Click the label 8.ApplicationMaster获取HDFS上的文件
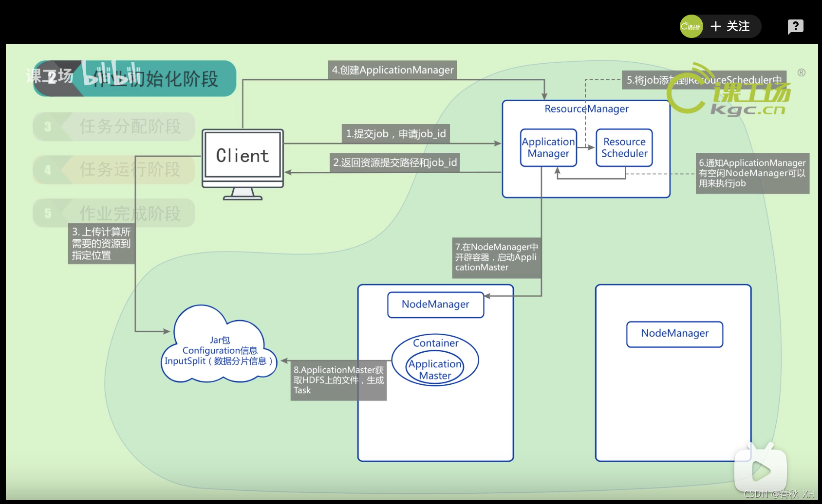The image size is (822, 504). [338, 380]
